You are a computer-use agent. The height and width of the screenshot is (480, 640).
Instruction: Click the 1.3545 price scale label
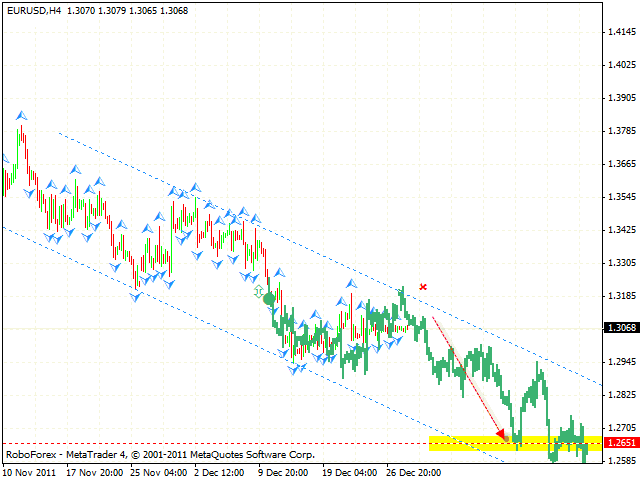tap(622, 196)
